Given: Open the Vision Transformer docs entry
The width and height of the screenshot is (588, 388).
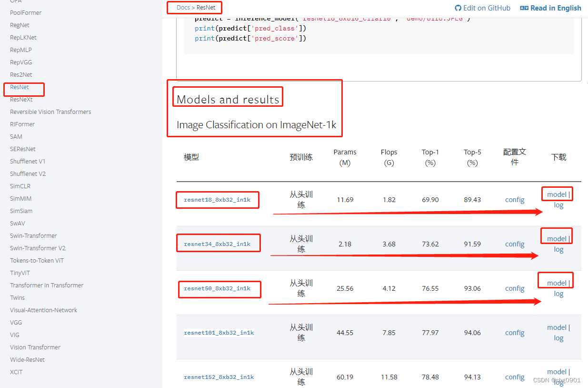Looking at the screenshot, I should coord(35,347).
